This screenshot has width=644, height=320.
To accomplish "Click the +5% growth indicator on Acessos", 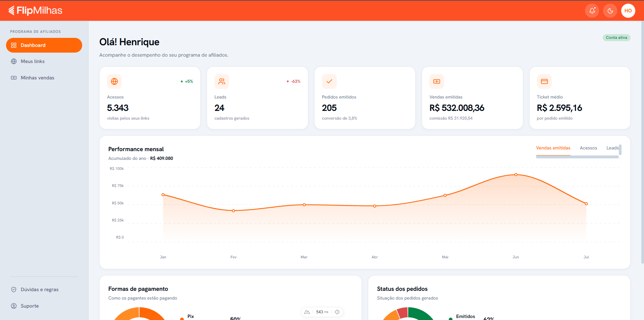I will tap(187, 81).
